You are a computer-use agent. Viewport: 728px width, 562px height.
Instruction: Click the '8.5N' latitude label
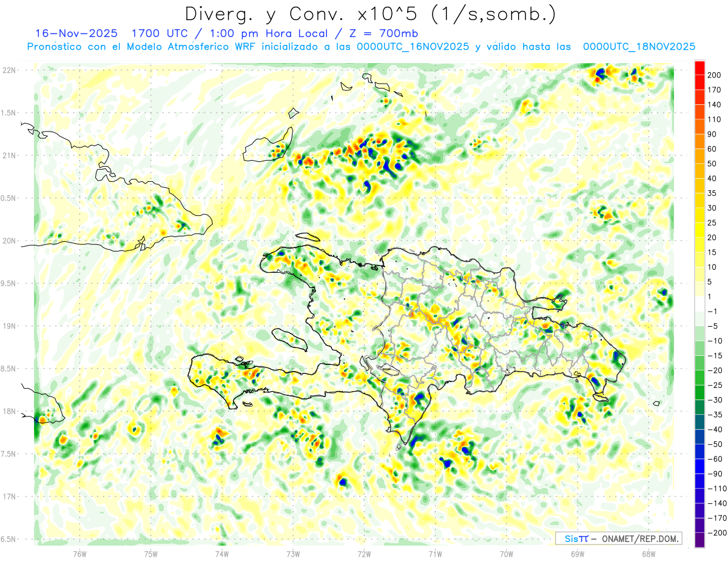tap(9, 369)
